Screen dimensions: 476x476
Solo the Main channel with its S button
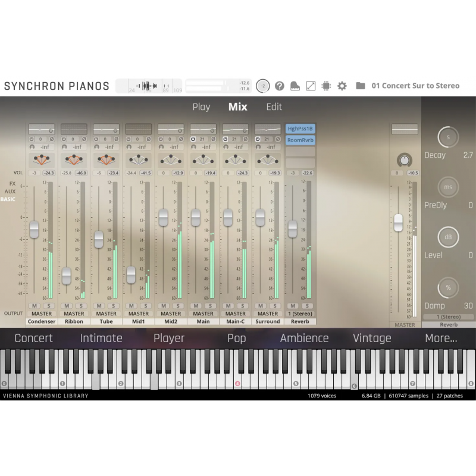point(209,305)
